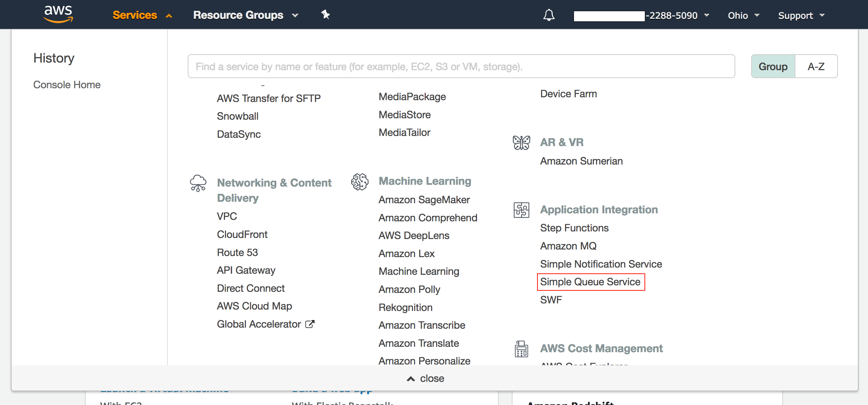
Task: Open Global Accelerator in new tab
Action: tap(259, 324)
